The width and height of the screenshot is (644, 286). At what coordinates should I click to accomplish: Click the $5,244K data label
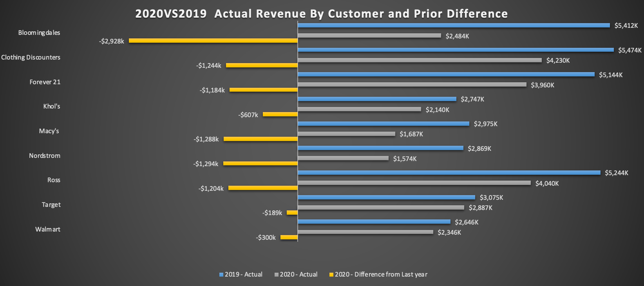[x=617, y=173]
